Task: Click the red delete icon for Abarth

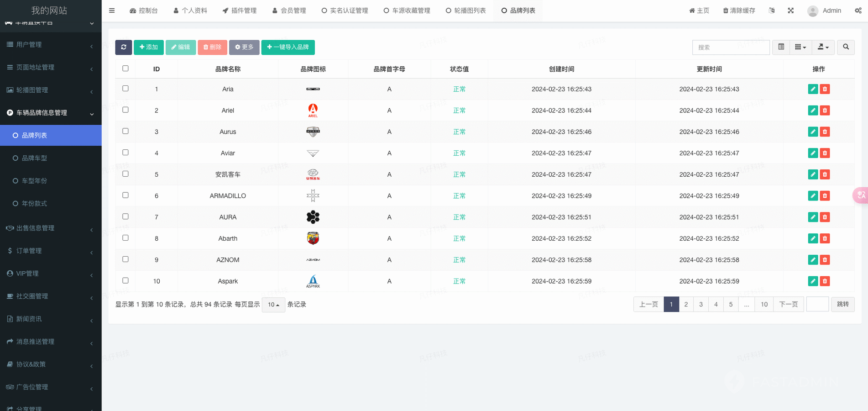Action: click(825, 238)
